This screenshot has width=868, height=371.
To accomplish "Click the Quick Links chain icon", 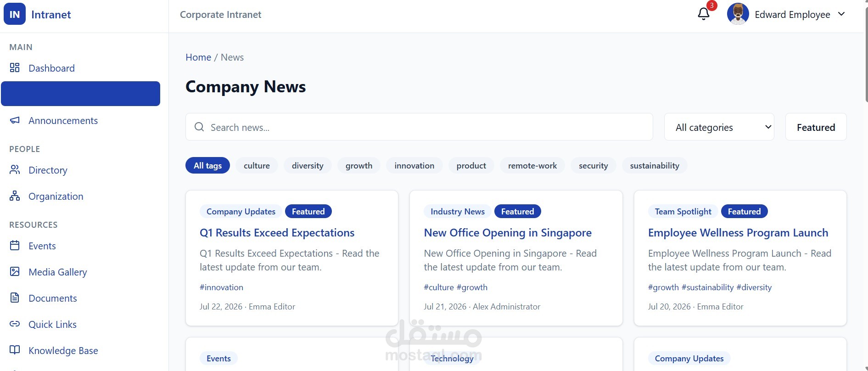I will click(x=15, y=324).
